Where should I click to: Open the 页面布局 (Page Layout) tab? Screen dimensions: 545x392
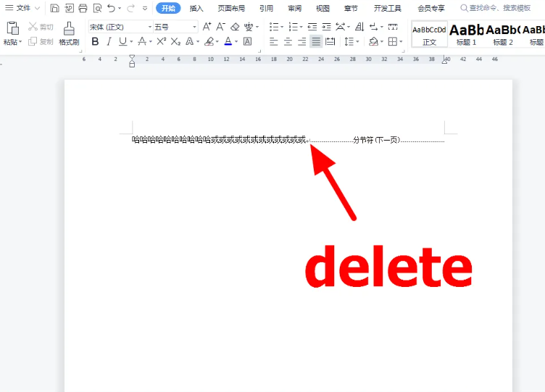[x=231, y=9]
